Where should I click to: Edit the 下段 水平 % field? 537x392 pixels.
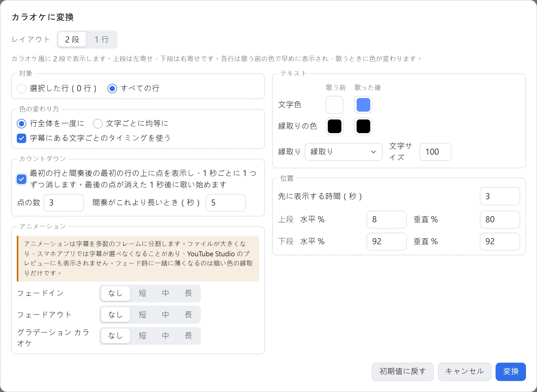tap(386, 242)
